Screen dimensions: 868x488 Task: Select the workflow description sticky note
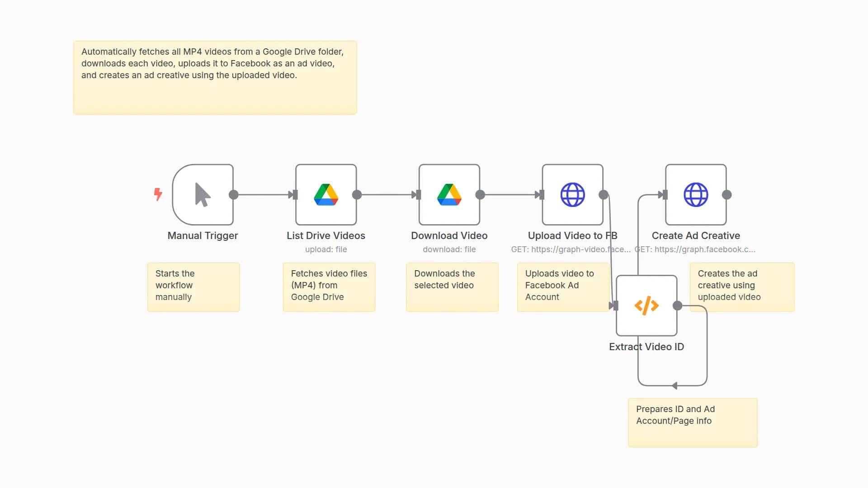215,78
